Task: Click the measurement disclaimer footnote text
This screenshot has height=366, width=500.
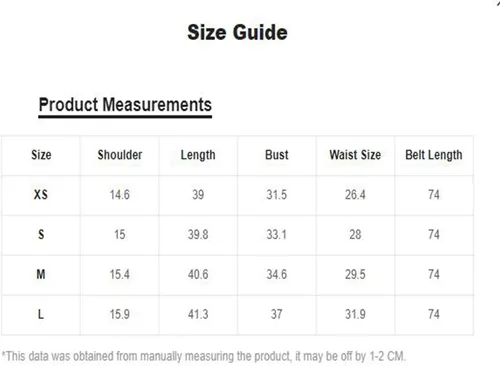Action: pyautogui.click(x=204, y=356)
